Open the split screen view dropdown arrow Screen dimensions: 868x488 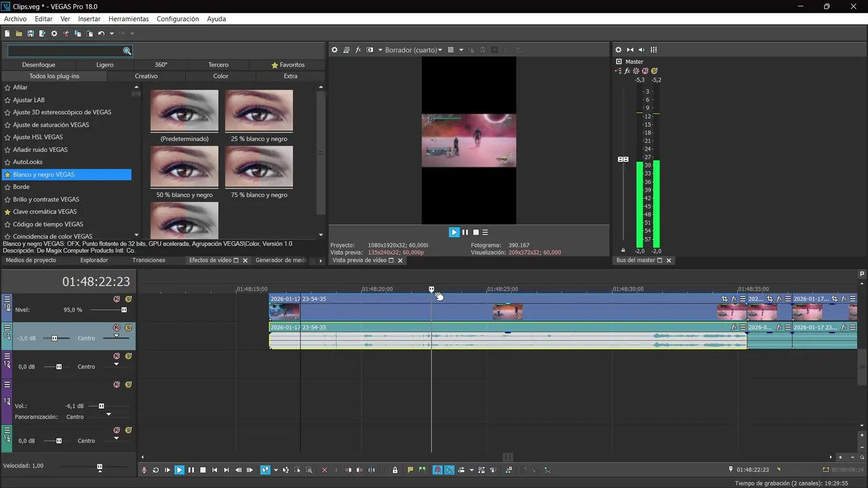[380, 49]
